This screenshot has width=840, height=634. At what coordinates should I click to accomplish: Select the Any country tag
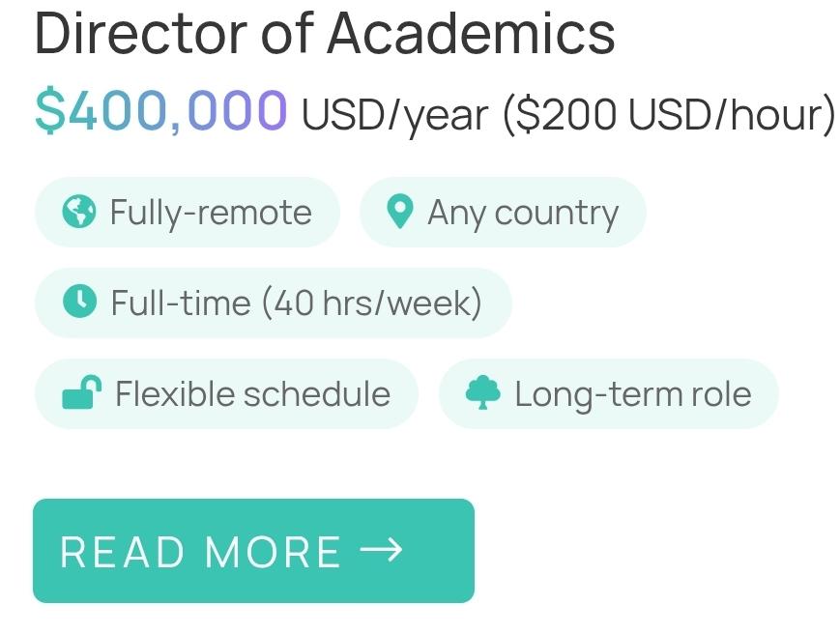[503, 212]
